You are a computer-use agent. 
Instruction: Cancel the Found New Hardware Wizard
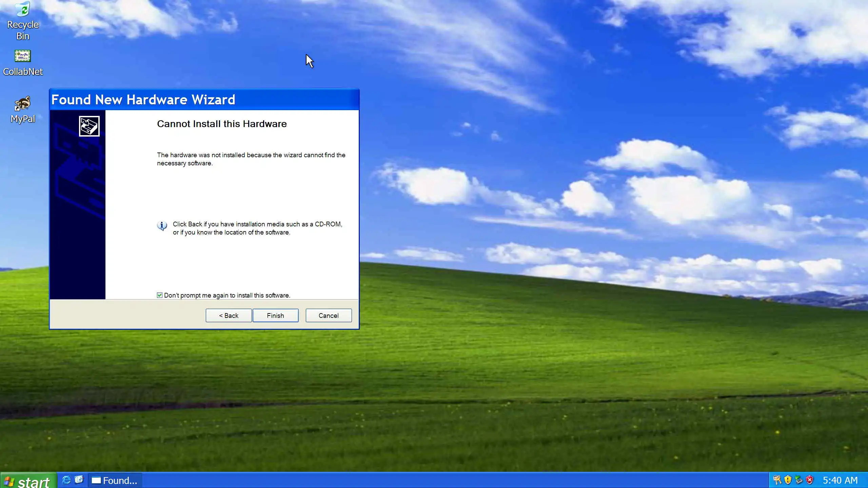click(328, 316)
